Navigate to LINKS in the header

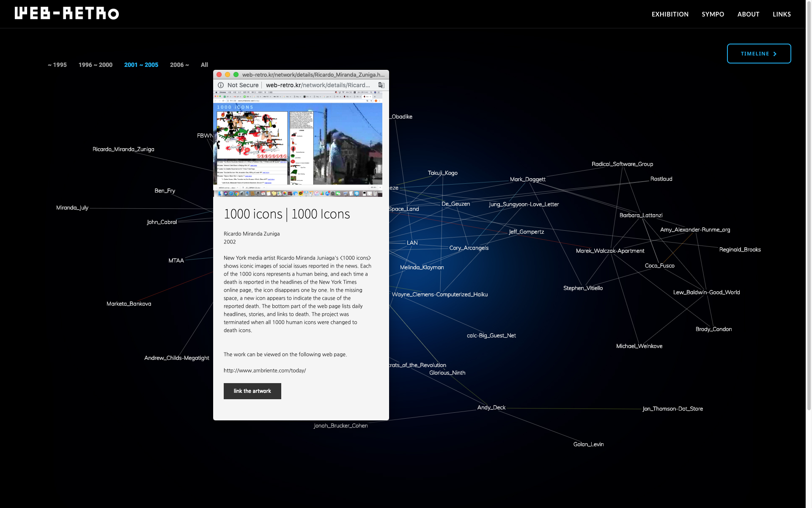click(x=782, y=14)
